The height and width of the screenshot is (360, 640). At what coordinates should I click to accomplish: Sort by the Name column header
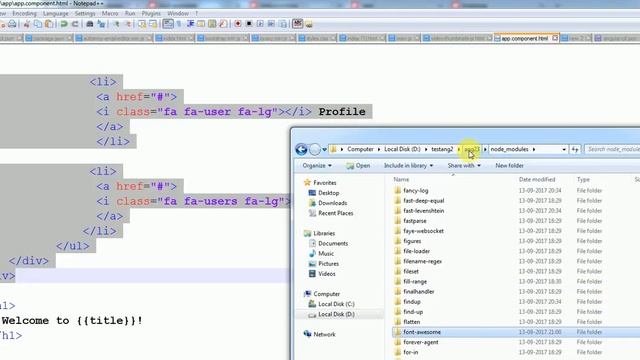pos(401,180)
